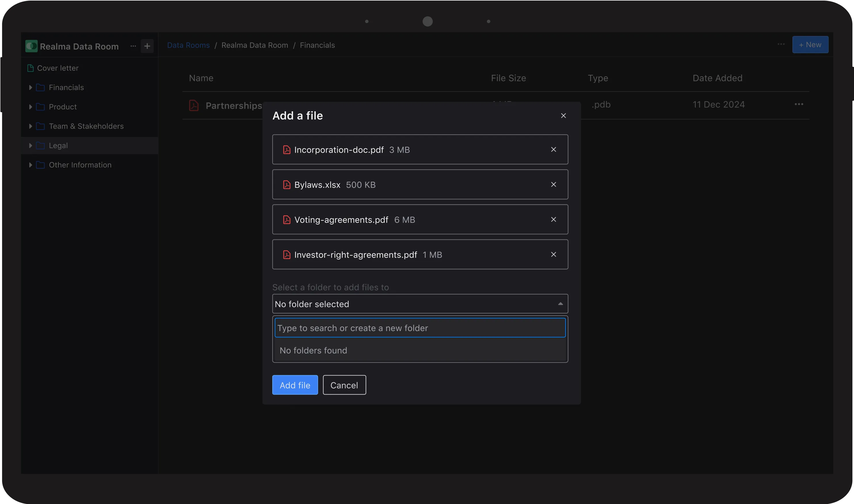Viewport: 854px width, 504px height.
Task: Click the Realma Data Room logo icon
Action: pyautogui.click(x=32, y=46)
